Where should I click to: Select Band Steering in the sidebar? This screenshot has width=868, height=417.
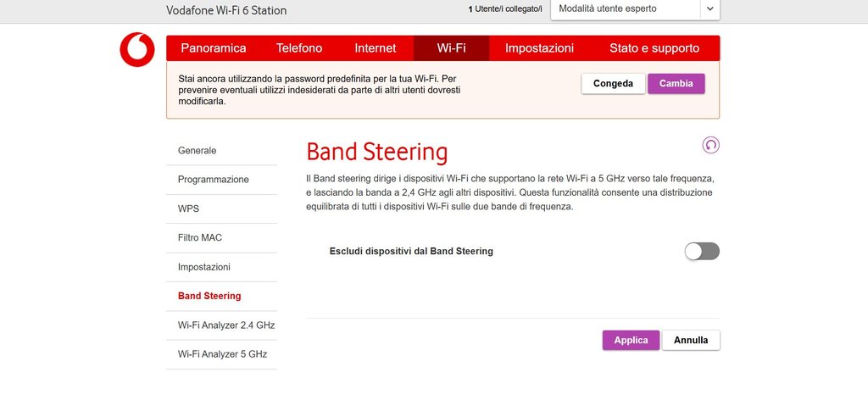(x=221, y=296)
